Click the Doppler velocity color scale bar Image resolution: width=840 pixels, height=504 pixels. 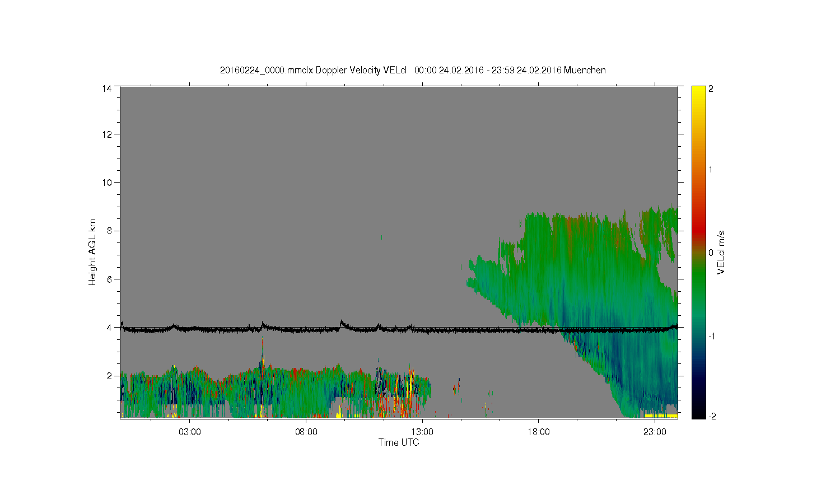tap(698, 252)
